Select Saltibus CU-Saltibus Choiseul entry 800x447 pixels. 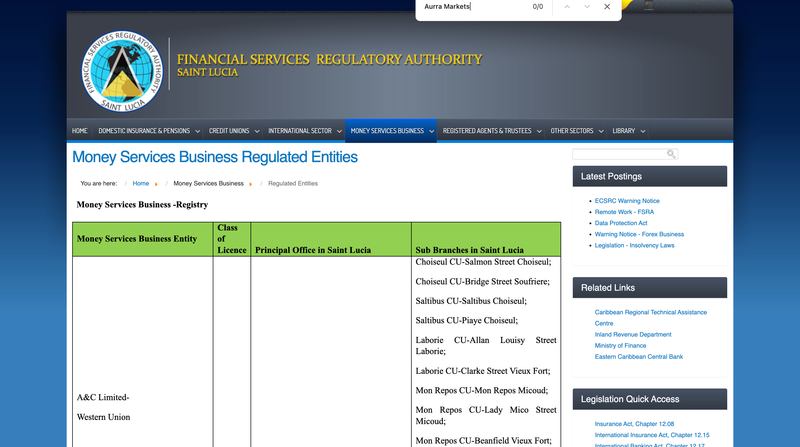click(471, 301)
